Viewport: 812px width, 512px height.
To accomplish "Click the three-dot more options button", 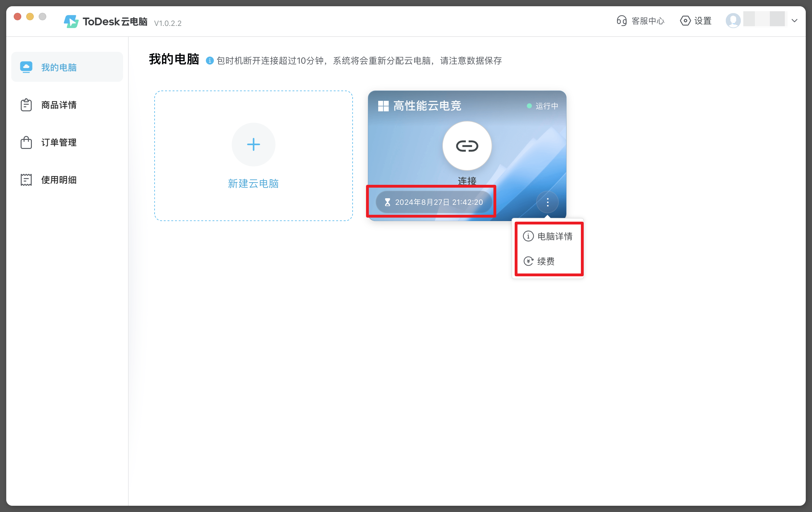I will coord(547,202).
